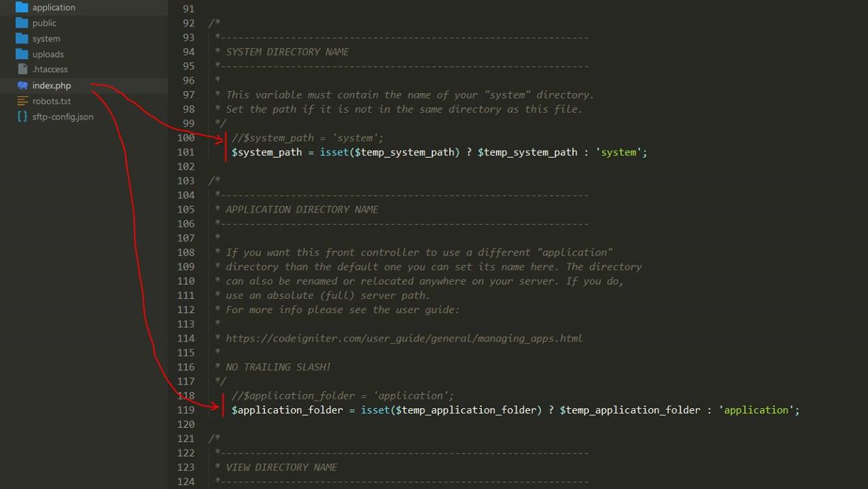This screenshot has width=868, height=489.
Task: Open sftp-config.json file
Action: (x=63, y=117)
